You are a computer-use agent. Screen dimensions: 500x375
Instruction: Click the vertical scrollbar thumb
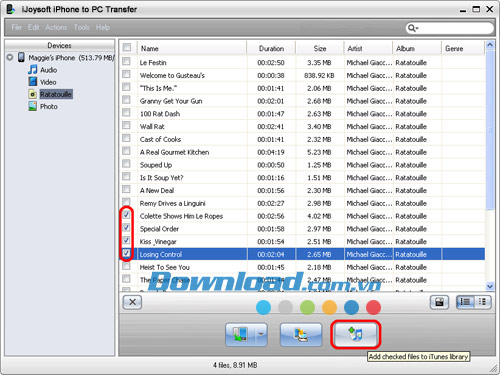(x=490, y=130)
